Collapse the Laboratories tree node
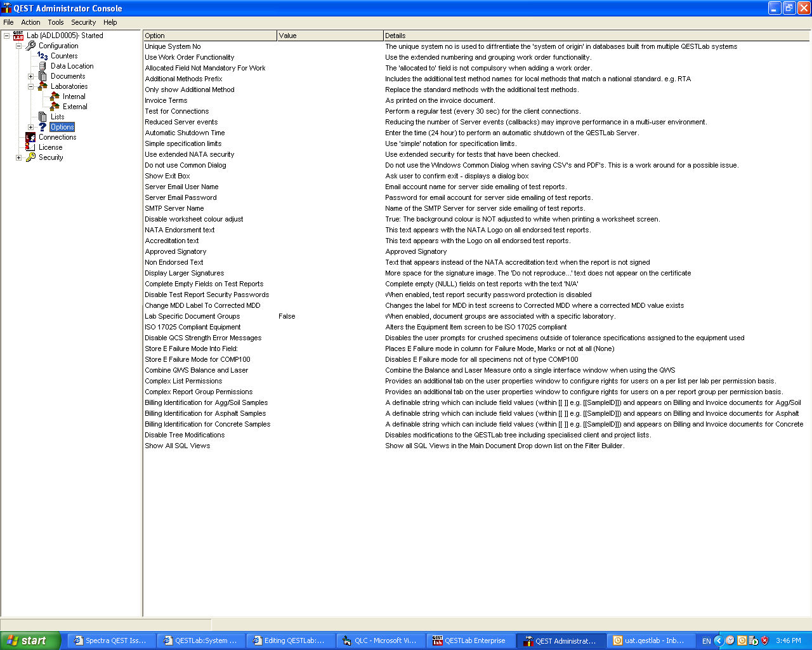 tap(30, 86)
